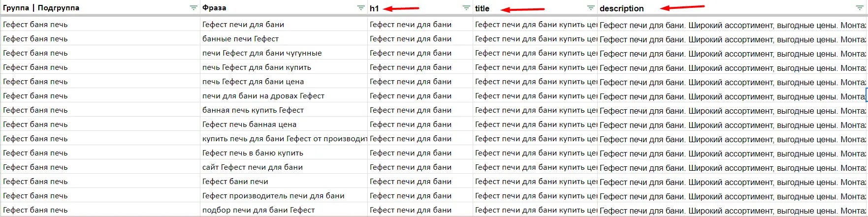
Task: Open filter for Группа | Подгруппа column
Action: pos(193,8)
